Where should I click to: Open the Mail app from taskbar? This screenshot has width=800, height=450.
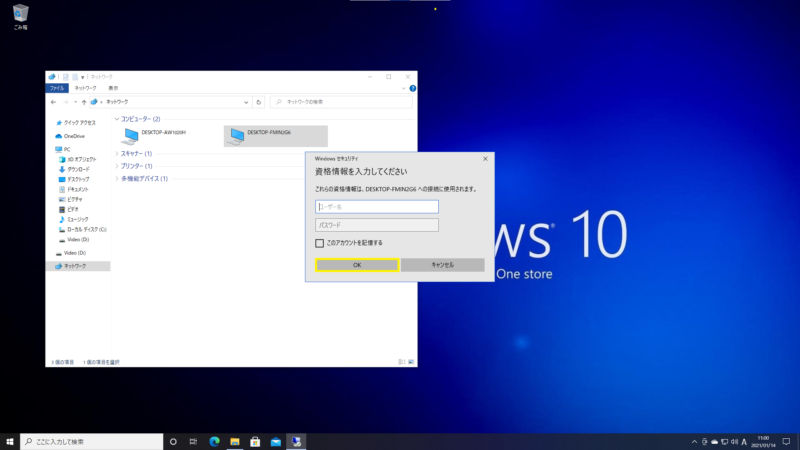(x=276, y=442)
